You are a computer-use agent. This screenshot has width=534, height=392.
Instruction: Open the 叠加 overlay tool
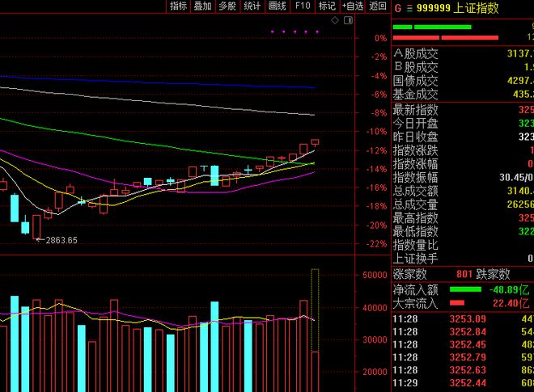click(203, 6)
